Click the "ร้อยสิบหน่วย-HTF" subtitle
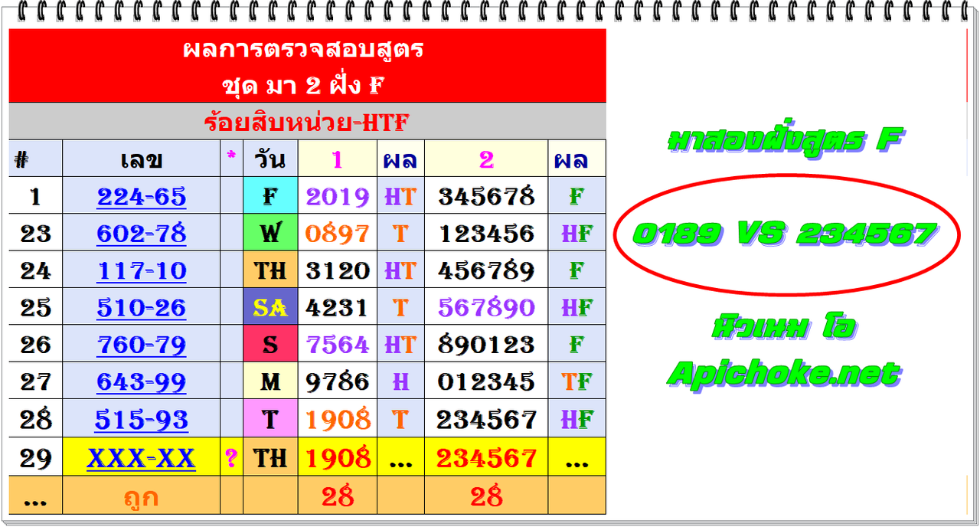 [x=307, y=122]
